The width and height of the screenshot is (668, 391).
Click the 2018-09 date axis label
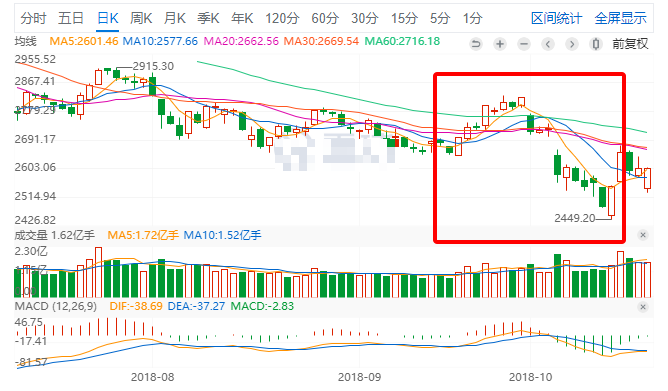pyautogui.click(x=359, y=377)
